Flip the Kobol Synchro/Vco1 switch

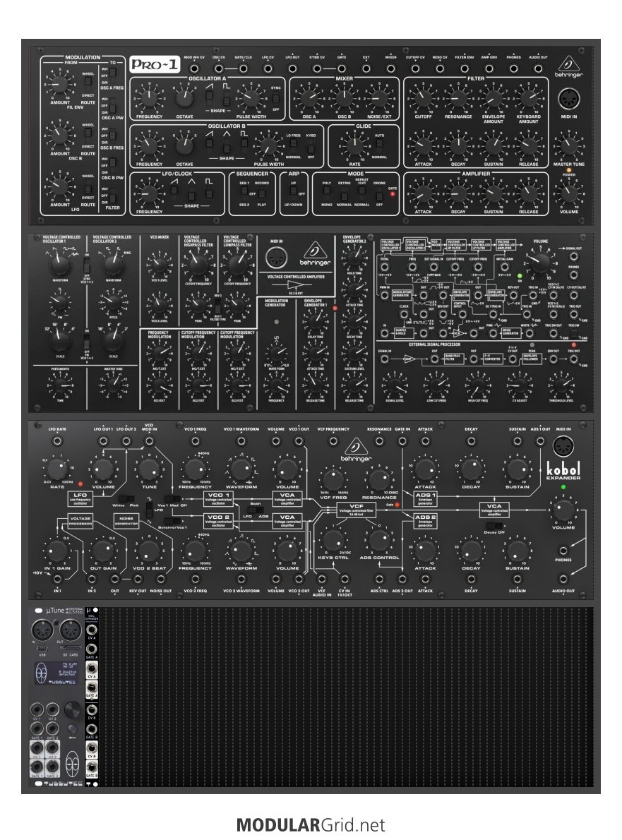pyautogui.click(x=172, y=521)
